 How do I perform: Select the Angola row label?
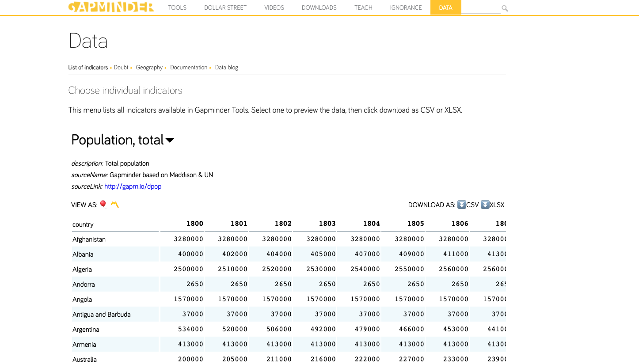pyautogui.click(x=82, y=300)
